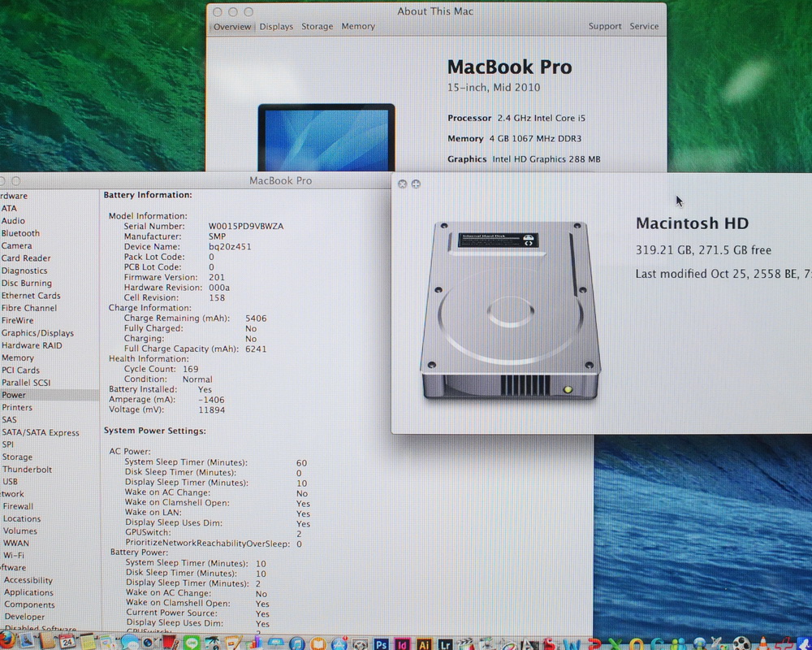Select Hardware RAID in the sidebar

click(x=32, y=345)
